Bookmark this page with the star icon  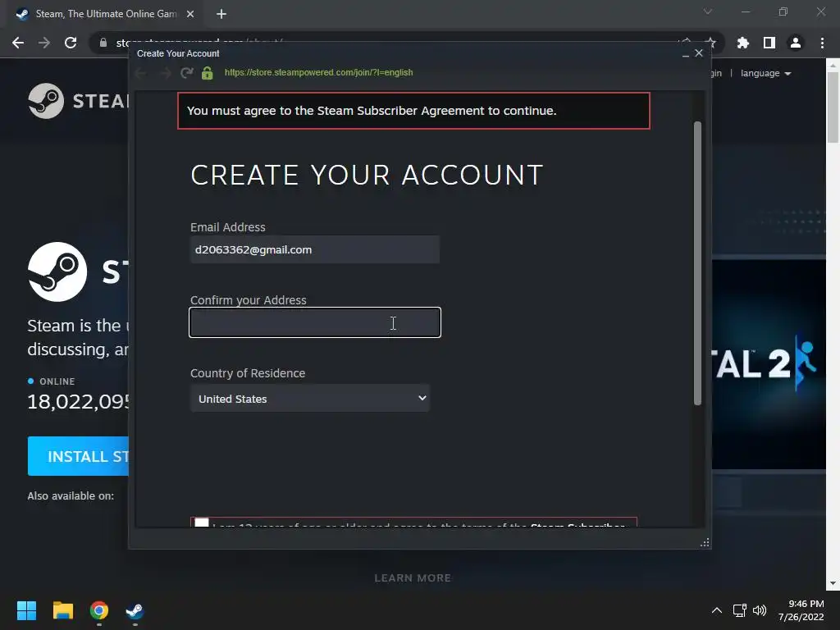tap(710, 43)
